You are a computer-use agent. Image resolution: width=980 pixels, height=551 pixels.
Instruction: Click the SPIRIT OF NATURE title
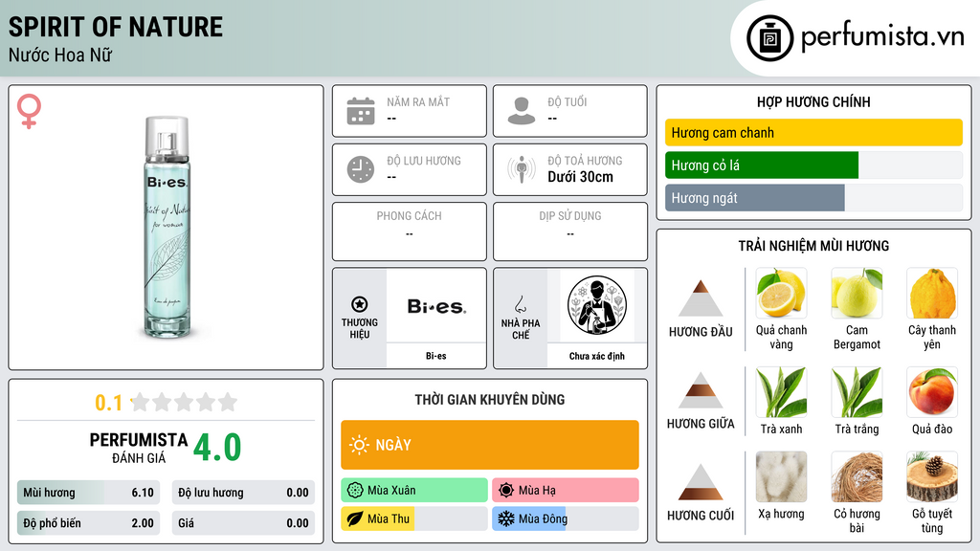116,27
